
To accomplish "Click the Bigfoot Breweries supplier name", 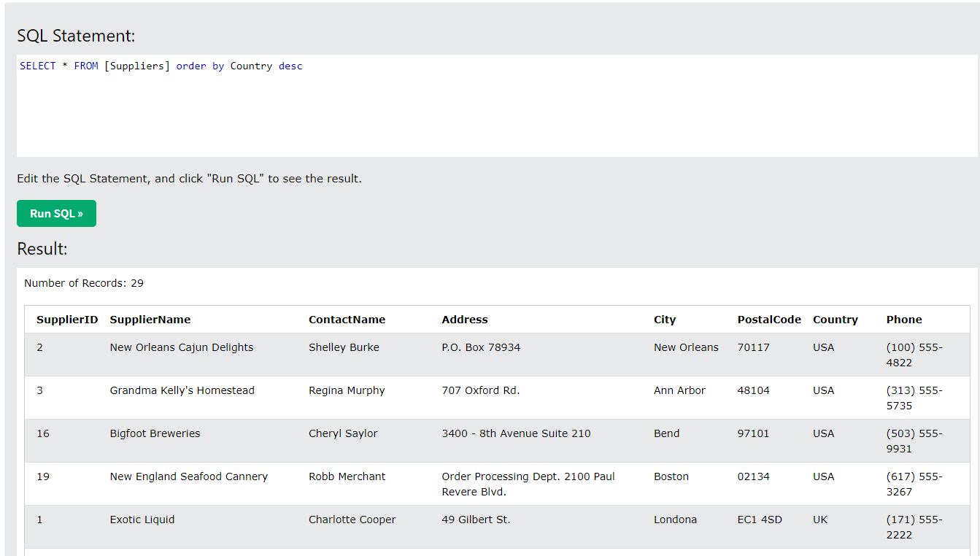I will [155, 433].
